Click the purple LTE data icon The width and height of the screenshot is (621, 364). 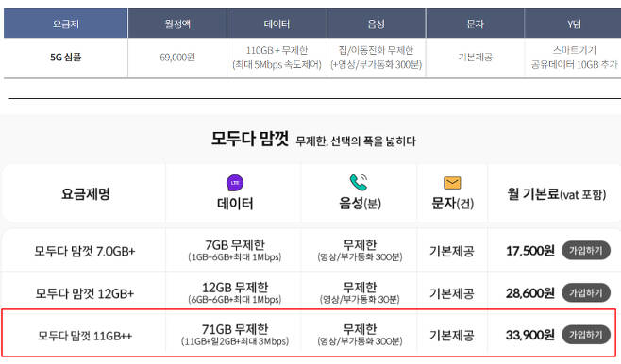[235, 183]
